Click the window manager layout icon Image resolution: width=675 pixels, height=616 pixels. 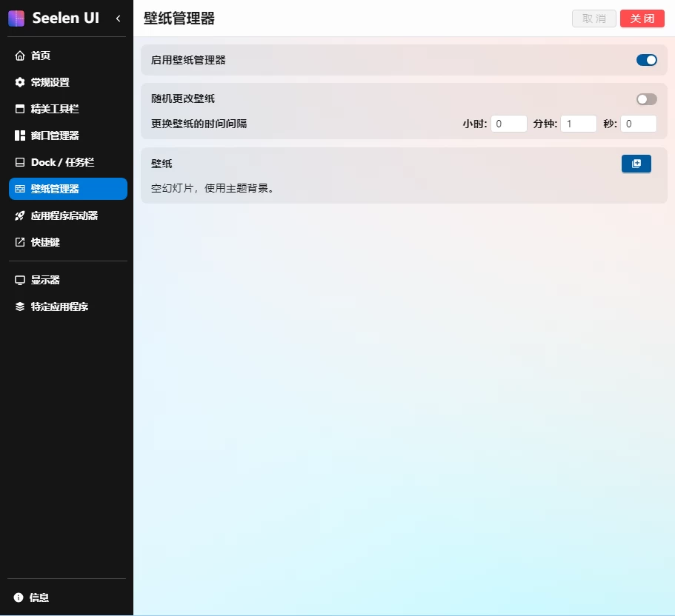click(20, 135)
